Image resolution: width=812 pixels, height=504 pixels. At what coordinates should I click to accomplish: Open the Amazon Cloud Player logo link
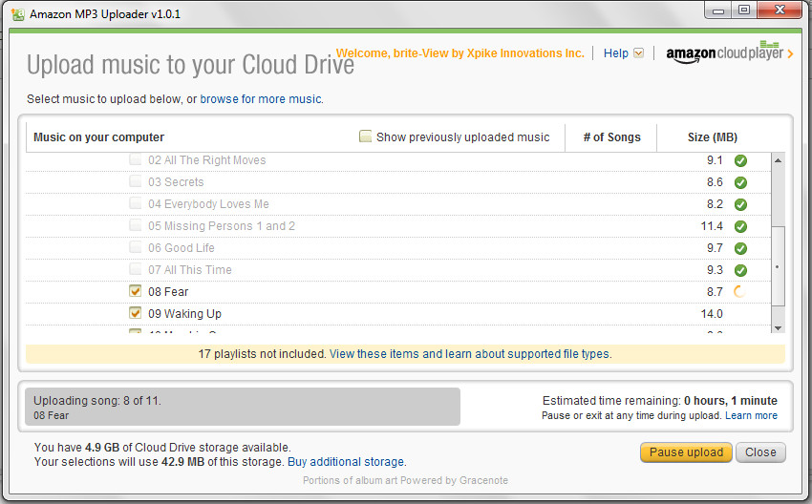tap(724, 52)
